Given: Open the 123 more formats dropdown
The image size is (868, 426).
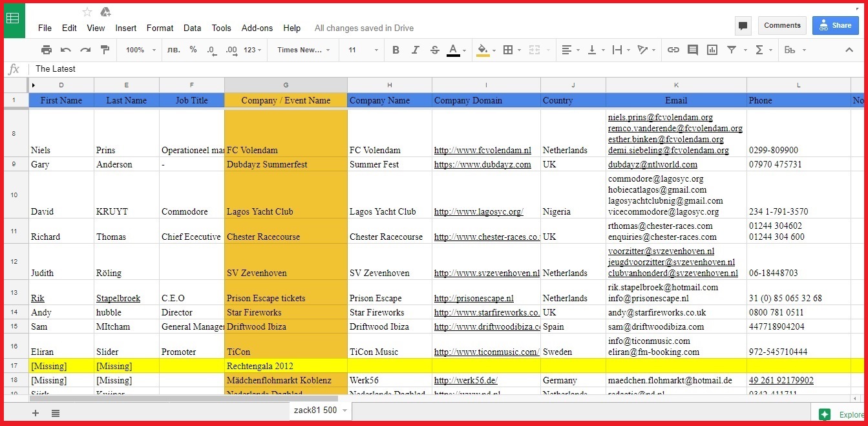Looking at the screenshot, I should pos(253,50).
